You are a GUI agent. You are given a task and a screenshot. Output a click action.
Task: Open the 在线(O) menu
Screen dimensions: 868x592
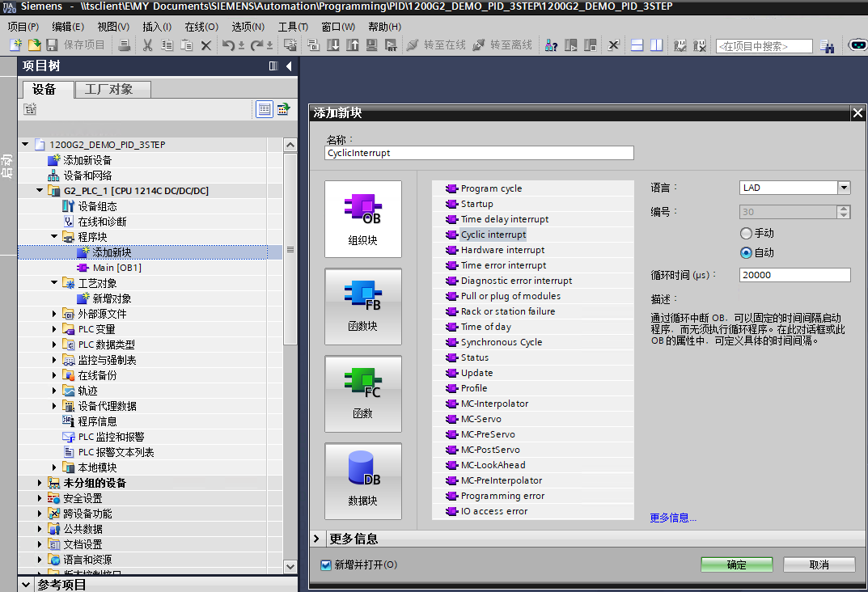click(201, 27)
